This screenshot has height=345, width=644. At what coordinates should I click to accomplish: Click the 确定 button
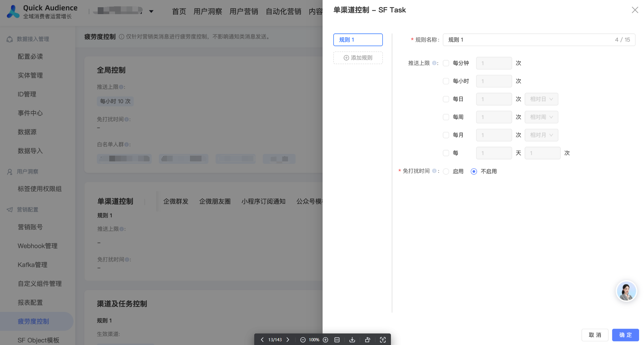click(626, 335)
